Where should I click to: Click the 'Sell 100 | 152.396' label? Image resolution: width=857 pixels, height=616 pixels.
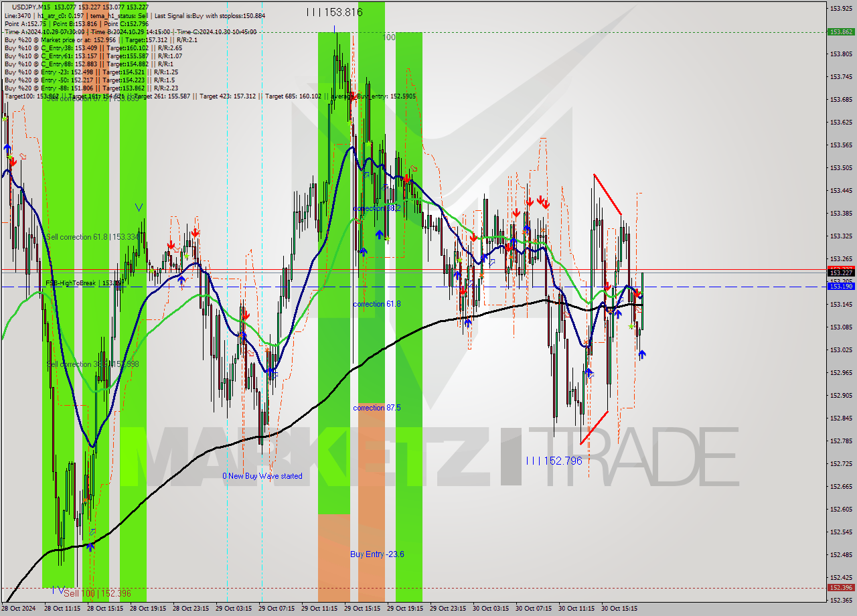(98, 593)
